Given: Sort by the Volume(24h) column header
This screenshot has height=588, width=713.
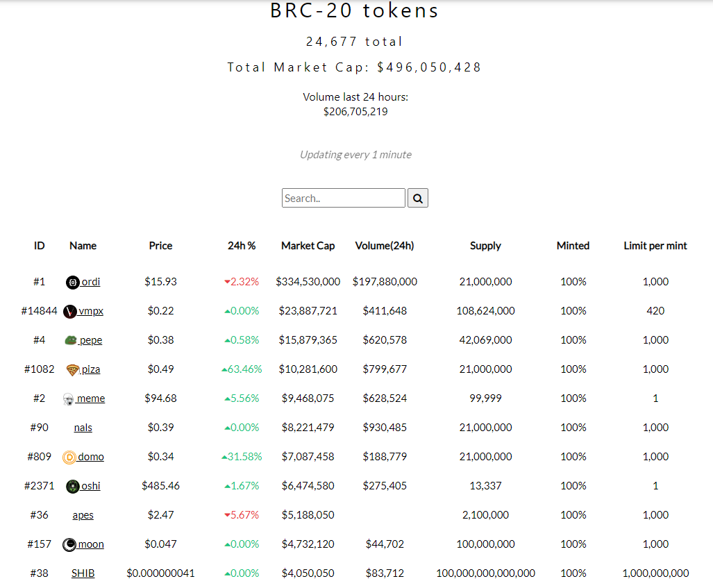Looking at the screenshot, I should tap(384, 246).
